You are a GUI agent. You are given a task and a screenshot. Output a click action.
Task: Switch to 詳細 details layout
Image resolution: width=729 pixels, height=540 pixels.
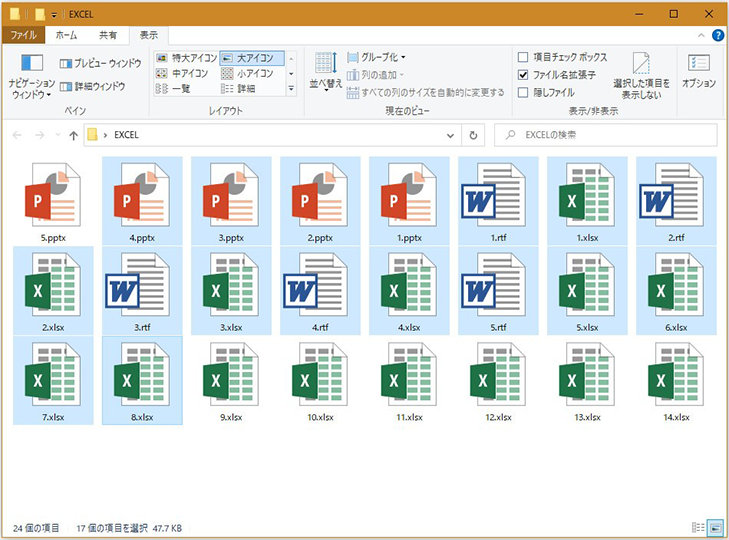[x=238, y=88]
